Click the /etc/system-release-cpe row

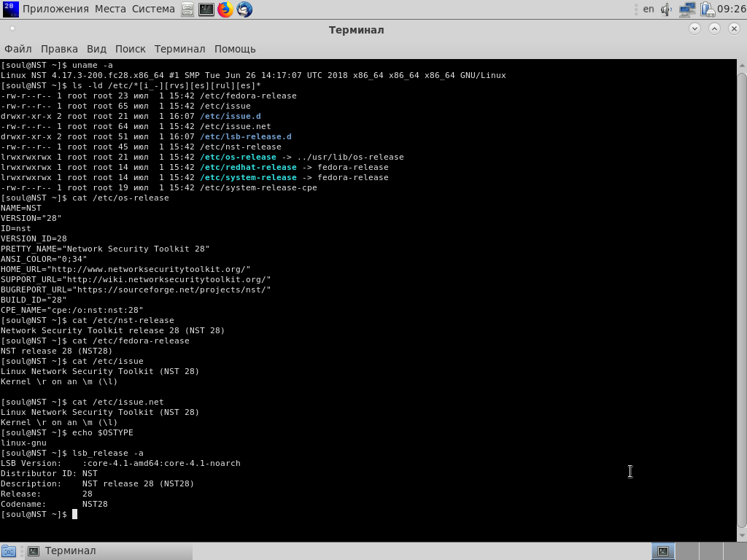coord(158,187)
